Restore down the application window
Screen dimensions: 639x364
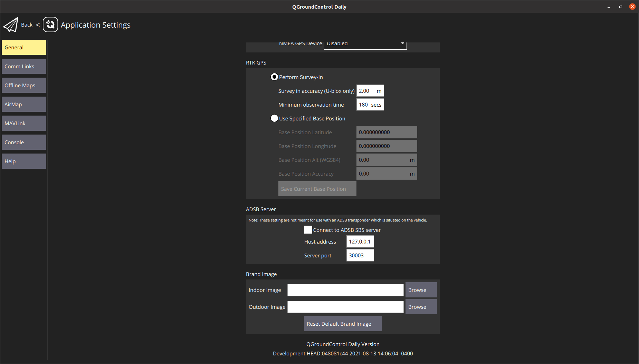point(620,7)
